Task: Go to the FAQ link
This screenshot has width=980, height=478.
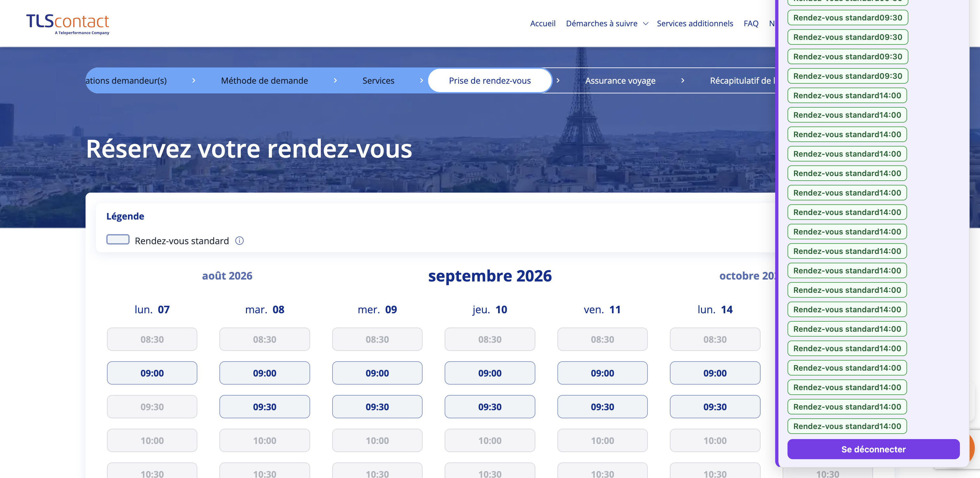Action: click(x=751, y=24)
